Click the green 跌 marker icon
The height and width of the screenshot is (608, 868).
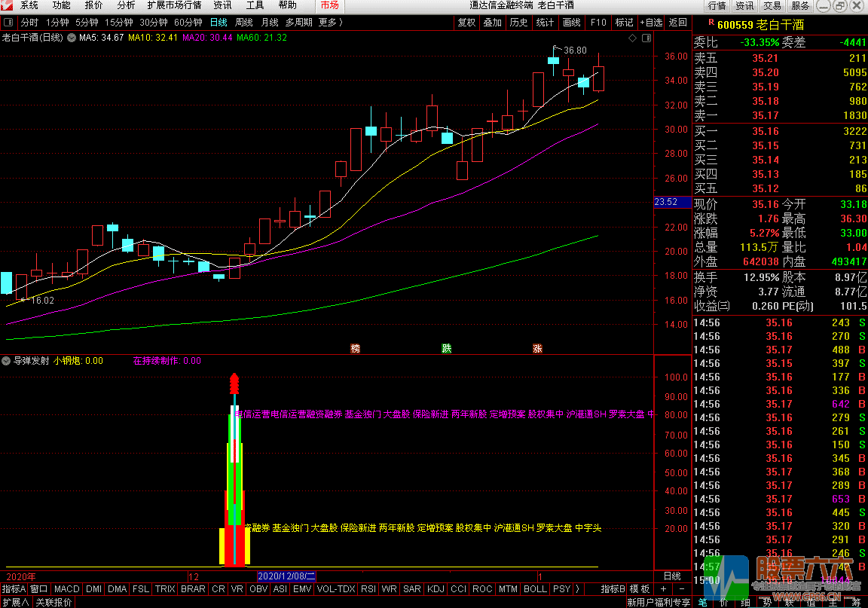coord(446,348)
